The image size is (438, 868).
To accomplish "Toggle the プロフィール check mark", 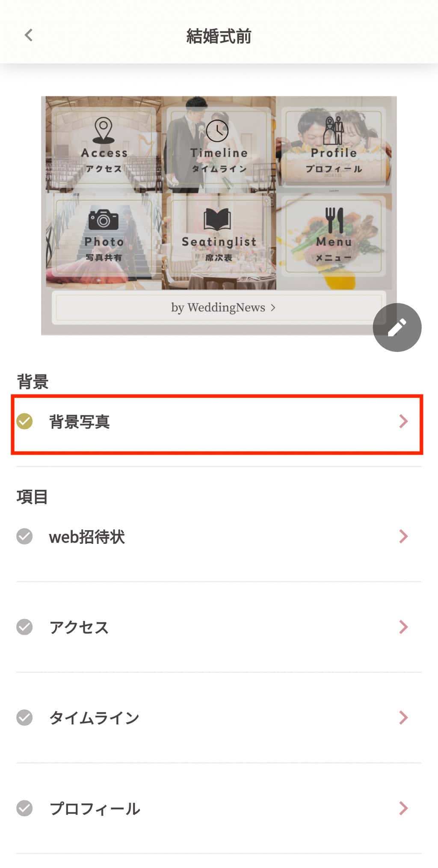I will pos(24,808).
